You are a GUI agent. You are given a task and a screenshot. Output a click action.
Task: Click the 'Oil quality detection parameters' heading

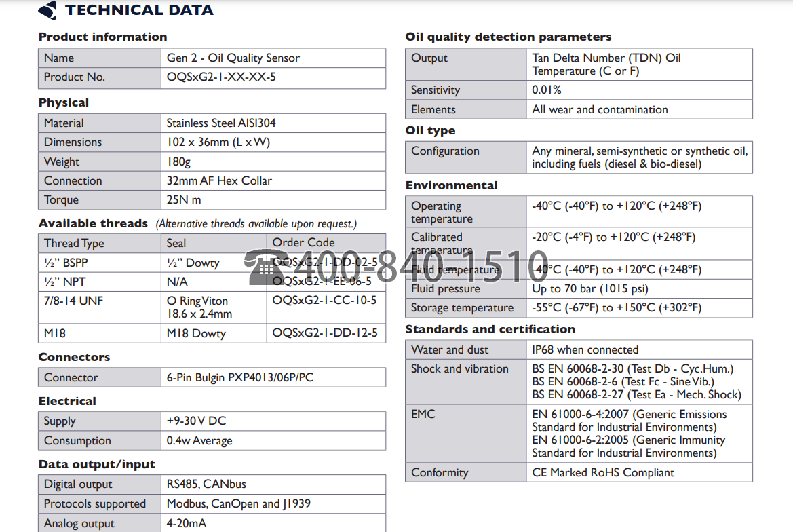click(x=508, y=37)
